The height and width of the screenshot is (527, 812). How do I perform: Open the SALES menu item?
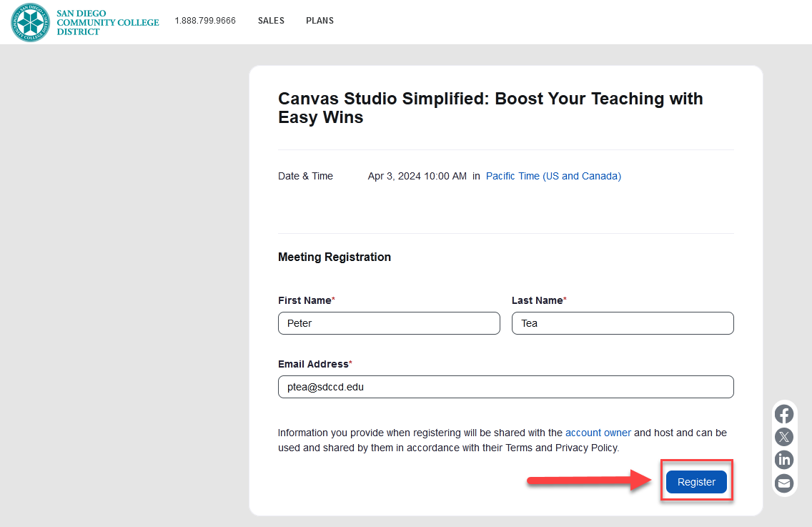pyautogui.click(x=271, y=21)
